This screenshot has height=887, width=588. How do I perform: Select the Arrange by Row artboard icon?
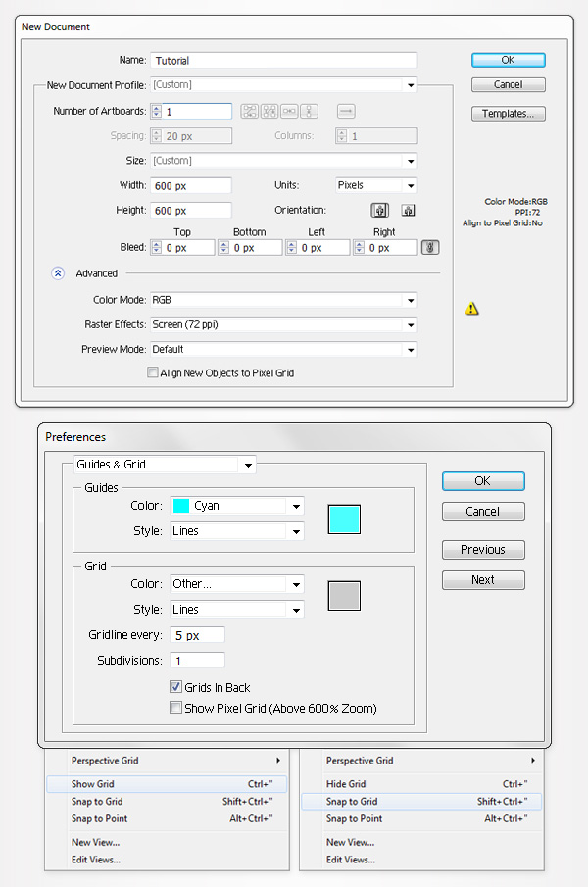tap(289, 112)
